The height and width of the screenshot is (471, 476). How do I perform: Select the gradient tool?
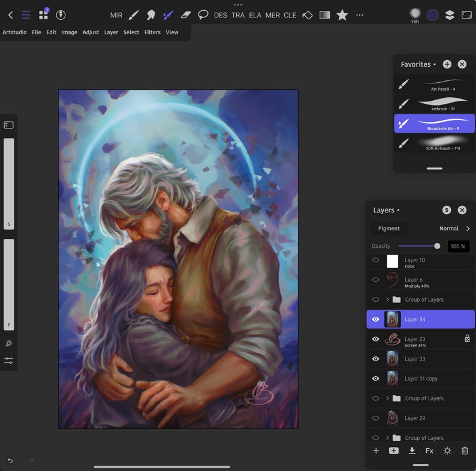pyautogui.click(x=325, y=15)
